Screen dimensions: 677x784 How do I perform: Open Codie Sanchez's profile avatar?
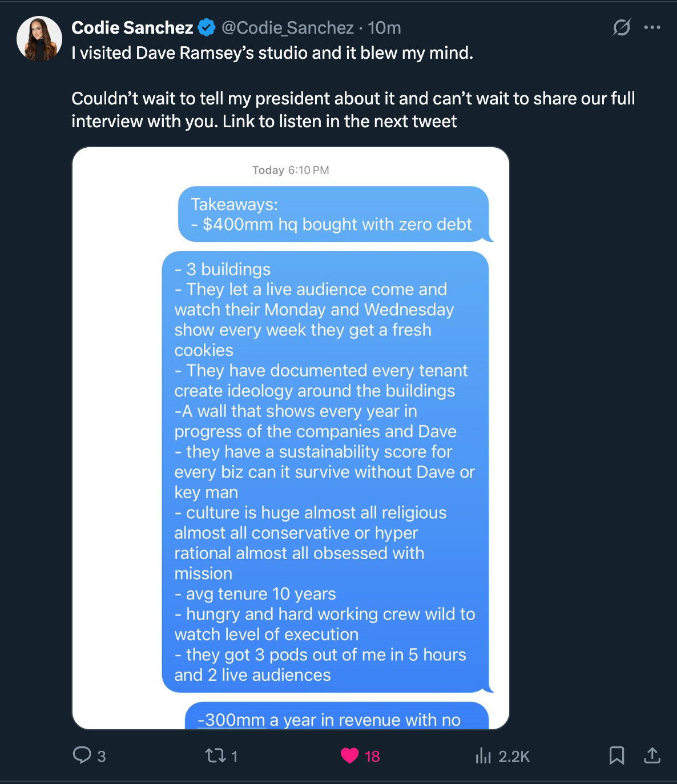pos(39,38)
